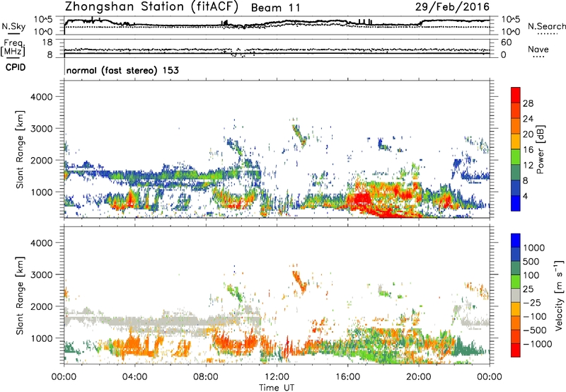Screen dimensions: 566x392
Task: Click the 'Time UT' axis title
Action: point(277,388)
